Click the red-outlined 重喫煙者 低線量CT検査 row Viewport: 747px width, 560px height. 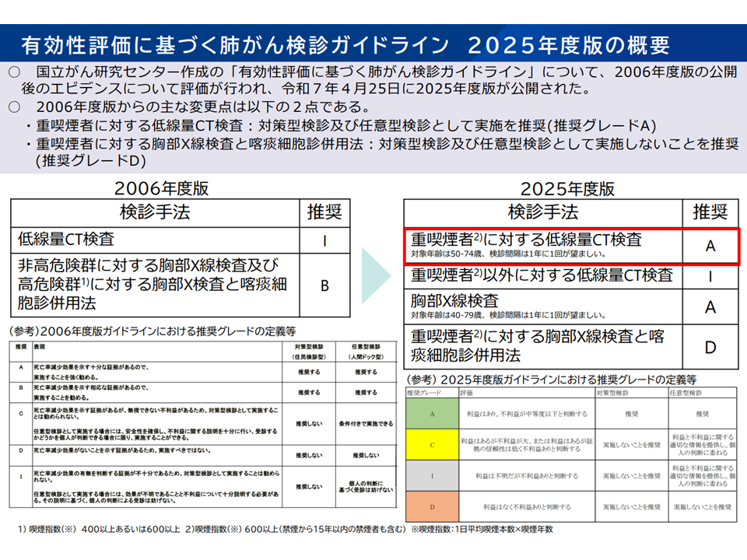point(543,246)
